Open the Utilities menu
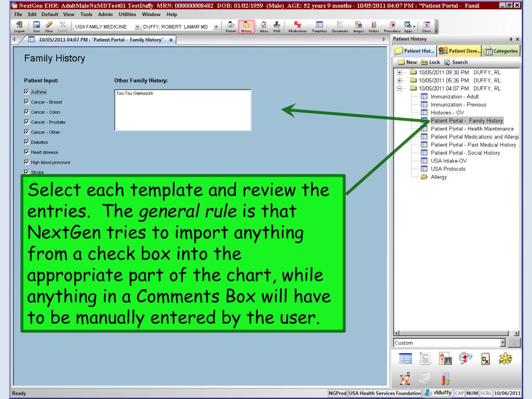This screenshot has width=532, height=399. click(127, 14)
